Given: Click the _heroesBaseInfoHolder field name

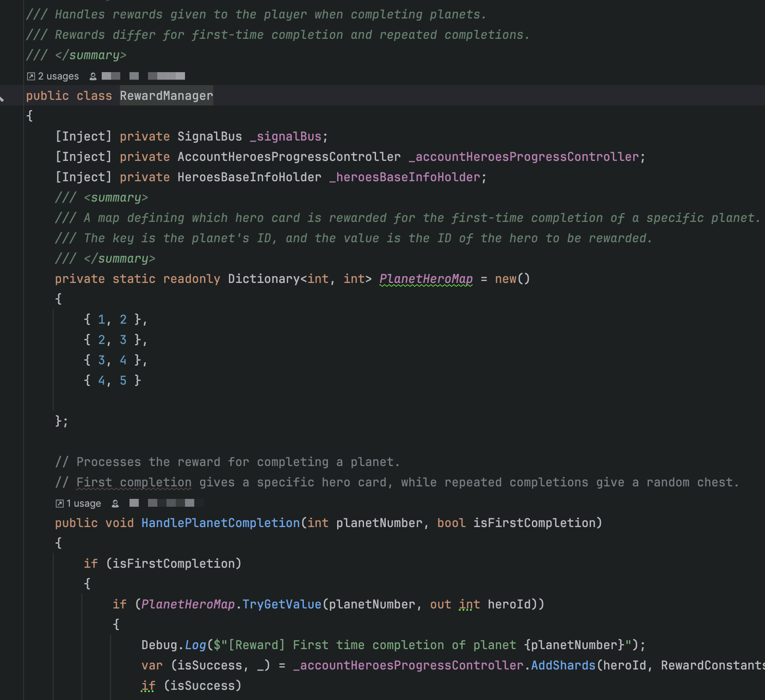Looking at the screenshot, I should pyautogui.click(x=405, y=177).
